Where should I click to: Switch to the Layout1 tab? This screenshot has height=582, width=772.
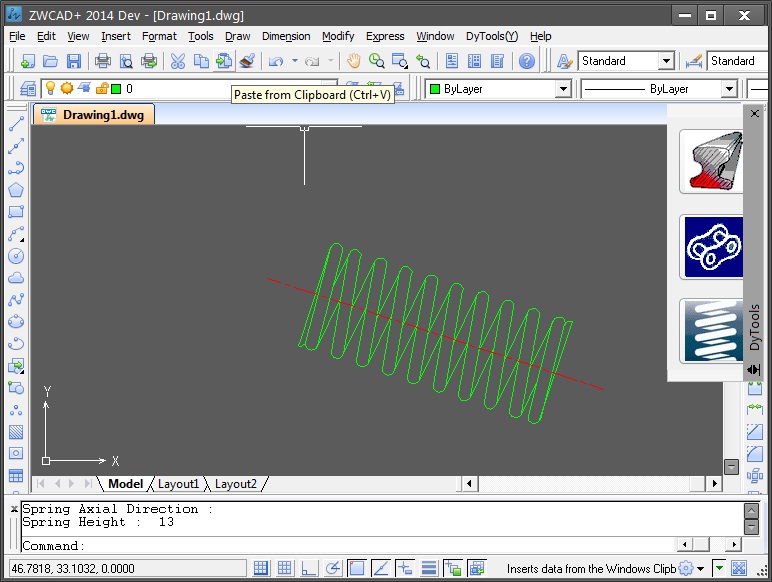pyautogui.click(x=179, y=484)
